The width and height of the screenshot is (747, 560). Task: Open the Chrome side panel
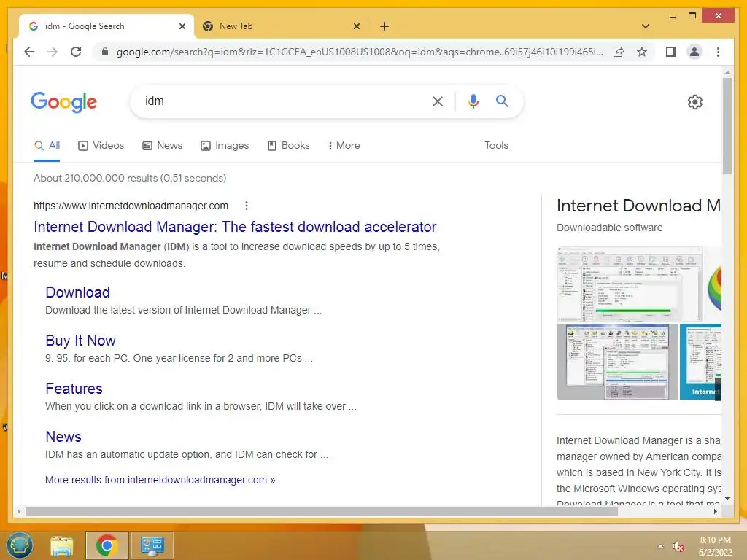coord(671,52)
